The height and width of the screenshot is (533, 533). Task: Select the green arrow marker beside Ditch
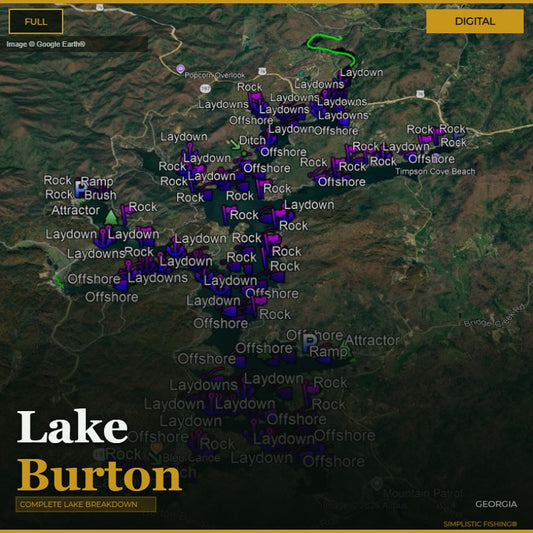coord(235,144)
